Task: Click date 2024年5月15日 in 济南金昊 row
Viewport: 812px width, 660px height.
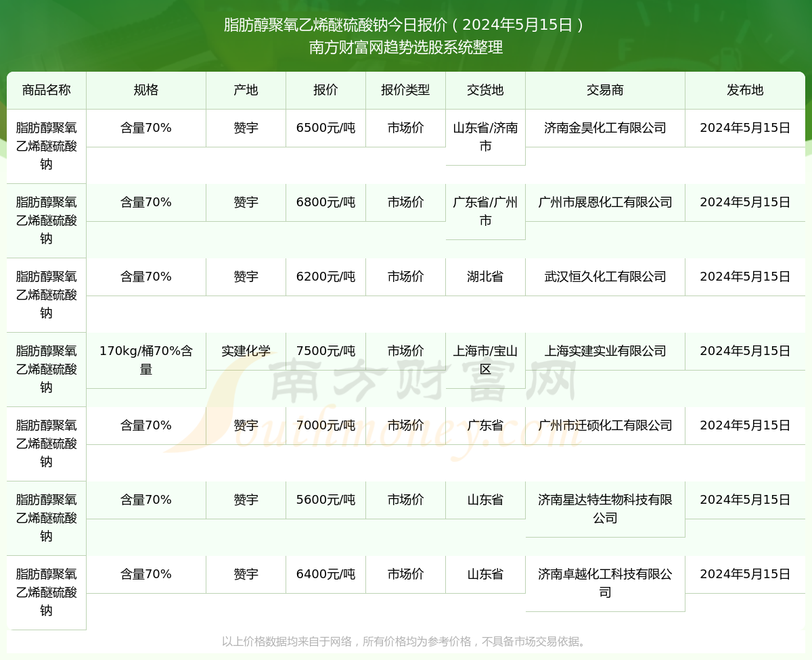Action: click(x=745, y=128)
